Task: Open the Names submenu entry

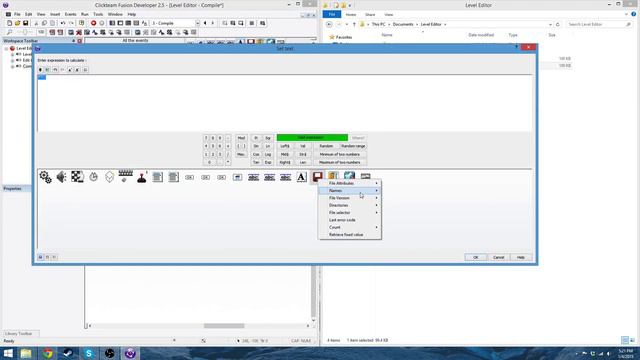Action: (x=350, y=191)
